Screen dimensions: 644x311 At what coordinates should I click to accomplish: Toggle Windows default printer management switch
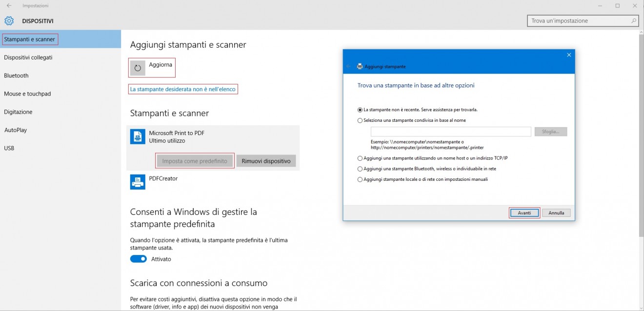pyautogui.click(x=139, y=259)
